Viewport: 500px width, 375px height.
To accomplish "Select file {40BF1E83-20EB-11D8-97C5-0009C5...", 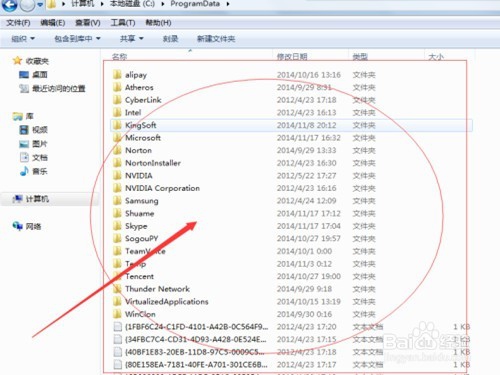I will [195, 352].
